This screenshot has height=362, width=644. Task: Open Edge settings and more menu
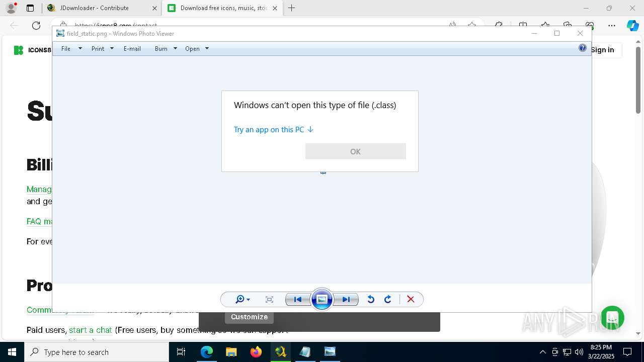click(x=612, y=26)
